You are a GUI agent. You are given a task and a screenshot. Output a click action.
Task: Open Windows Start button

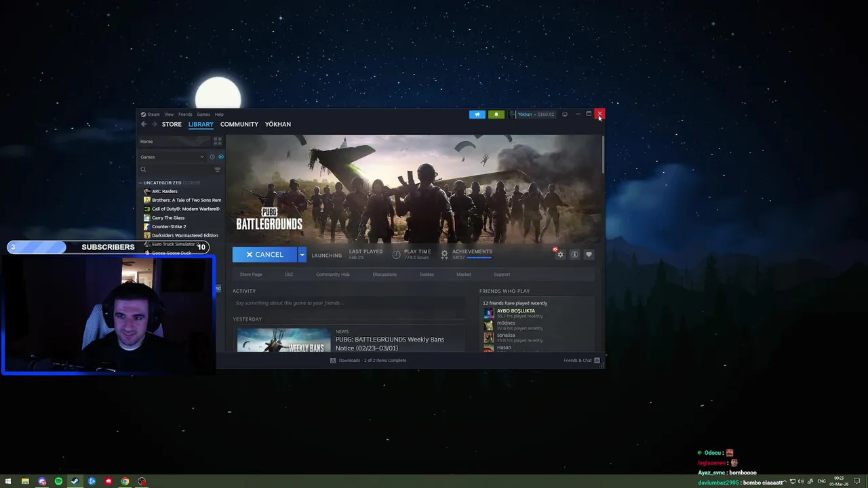8,482
